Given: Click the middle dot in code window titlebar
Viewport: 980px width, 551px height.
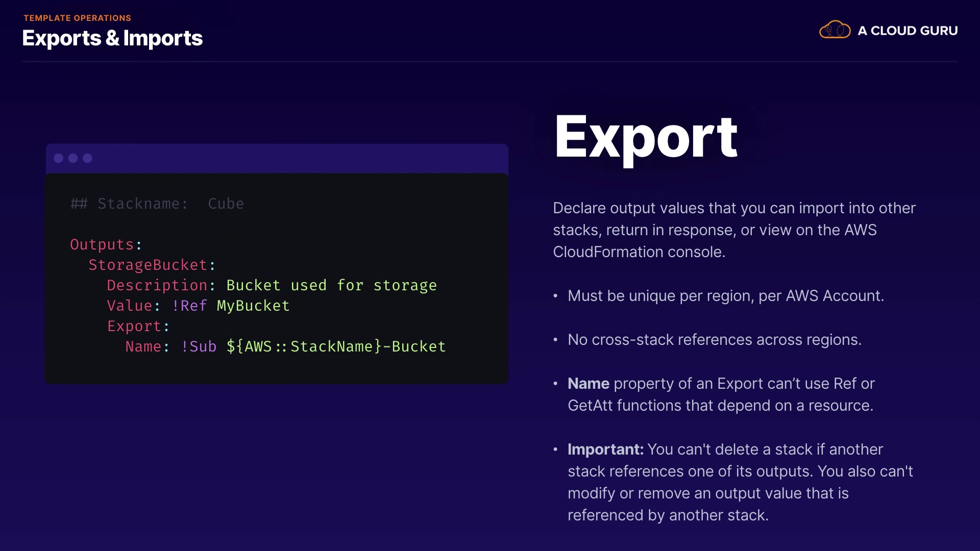Looking at the screenshot, I should coord(73,158).
